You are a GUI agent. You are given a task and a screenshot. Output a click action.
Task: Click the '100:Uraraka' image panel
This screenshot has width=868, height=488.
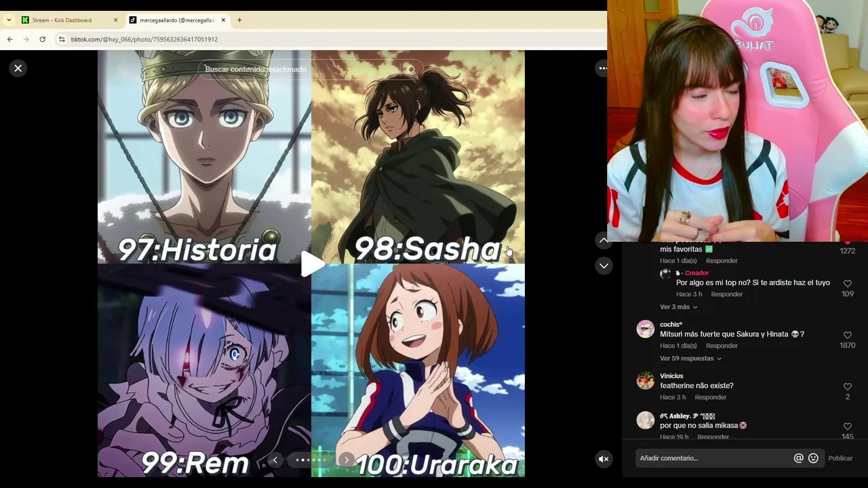418,370
